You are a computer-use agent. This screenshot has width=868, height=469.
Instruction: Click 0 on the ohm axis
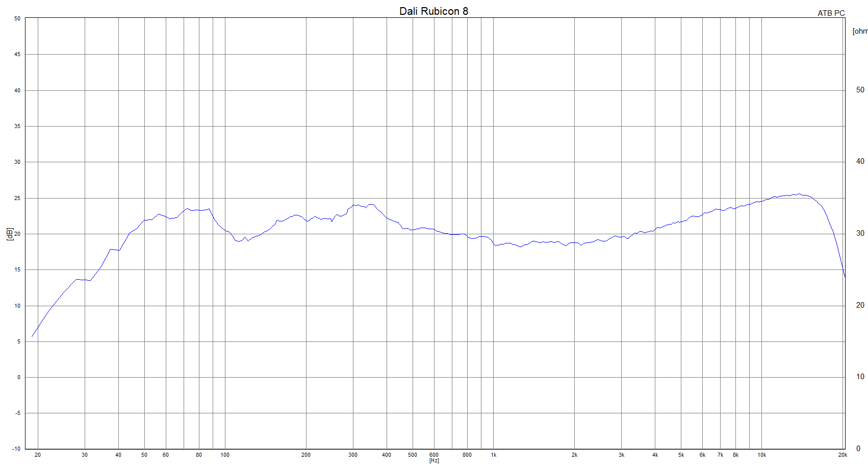[x=858, y=449]
